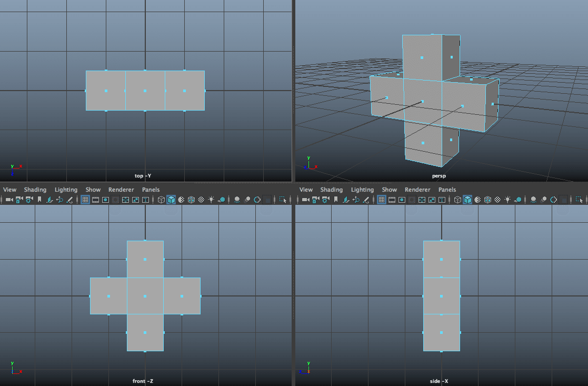Select the bottom cube's face dot in front view
This screenshot has width=588, height=386.
coord(145,332)
